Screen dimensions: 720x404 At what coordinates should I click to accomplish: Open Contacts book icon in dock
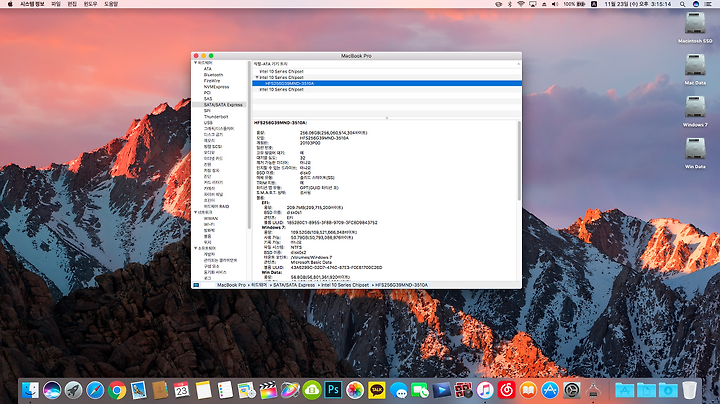[x=160, y=390]
